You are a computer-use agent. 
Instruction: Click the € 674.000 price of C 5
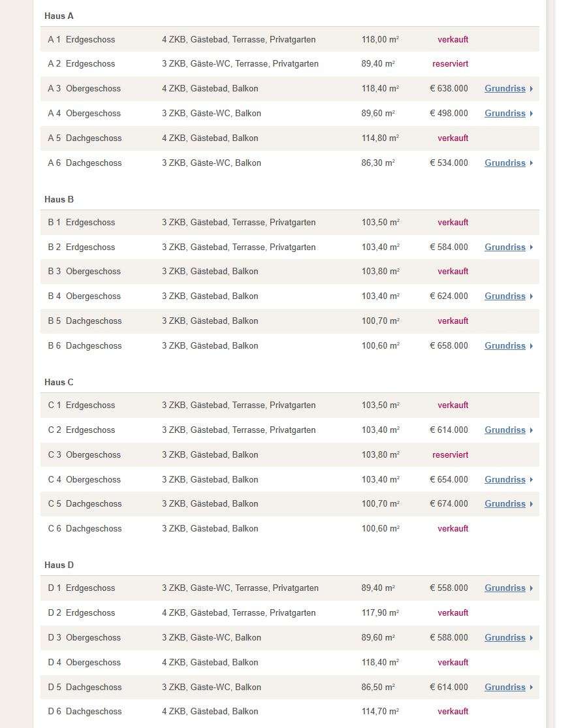click(449, 504)
